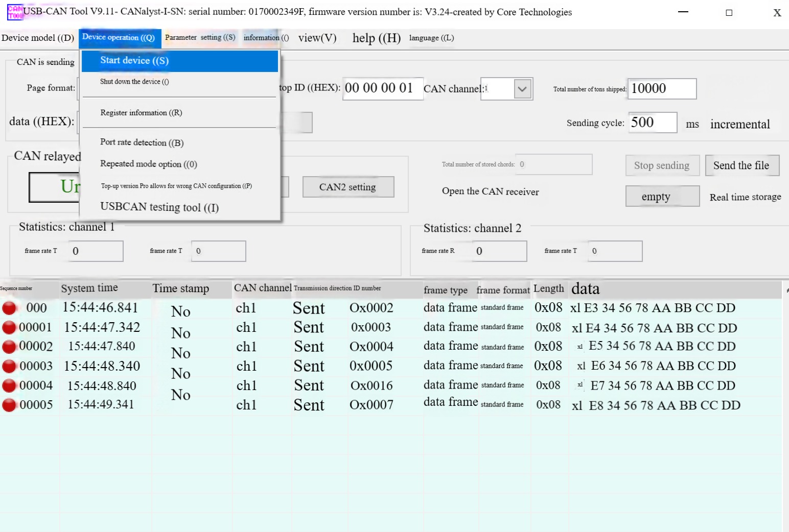Click the Stop sending button
Screen dimensions: 789x532
[x=662, y=165]
